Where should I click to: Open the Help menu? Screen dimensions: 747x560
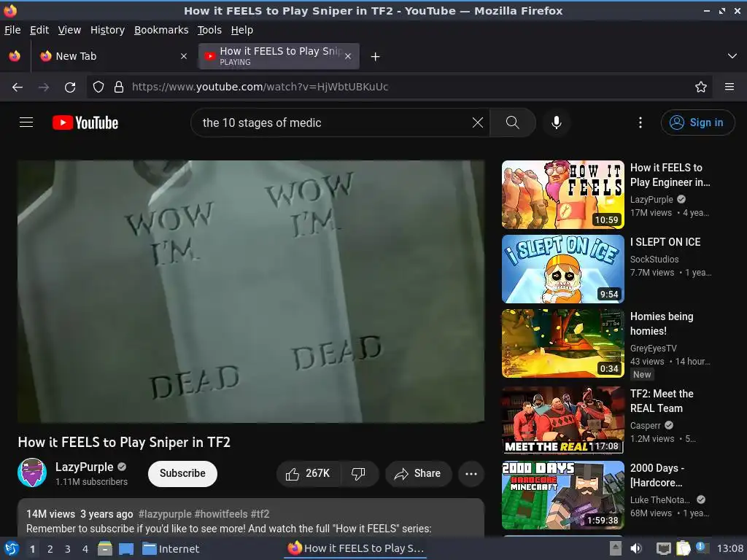coord(242,30)
